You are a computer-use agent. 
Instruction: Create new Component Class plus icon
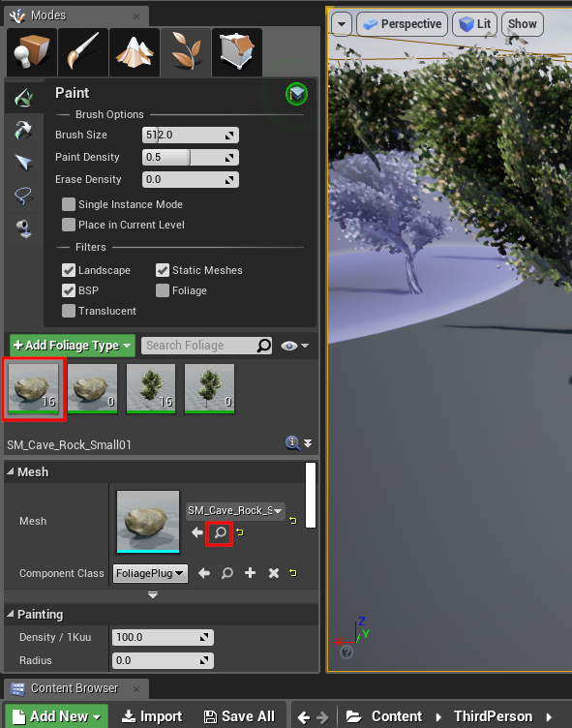(x=251, y=573)
